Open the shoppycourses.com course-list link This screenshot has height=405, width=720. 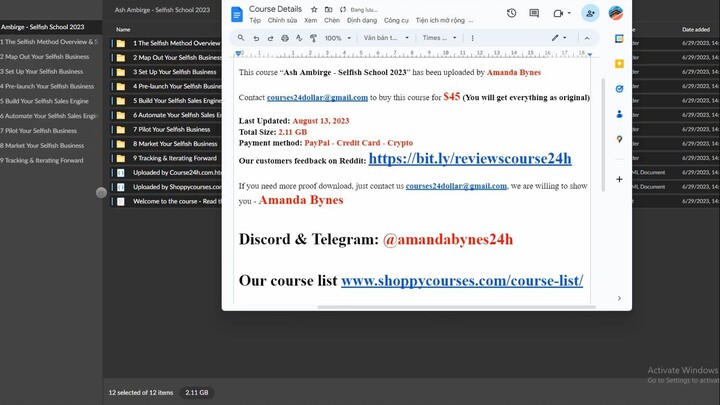[462, 281]
